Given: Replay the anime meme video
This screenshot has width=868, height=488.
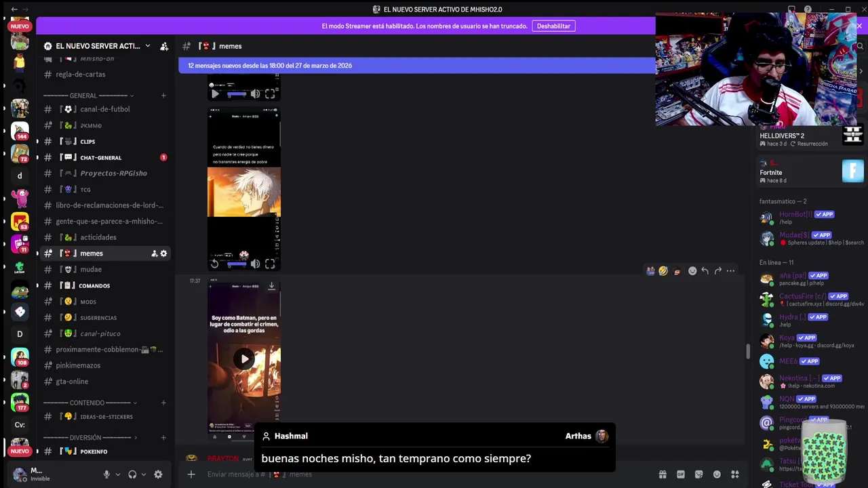Looking at the screenshot, I should (x=215, y=264).
